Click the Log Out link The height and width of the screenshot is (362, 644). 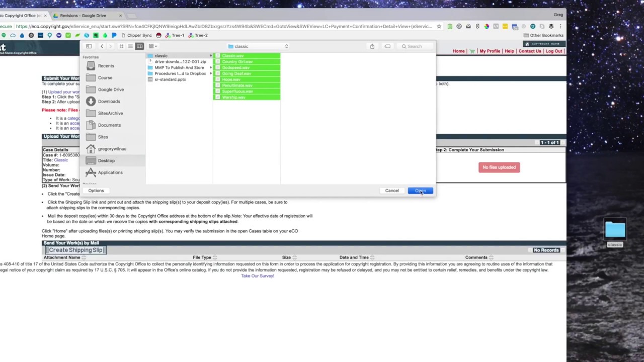[553, 51]
